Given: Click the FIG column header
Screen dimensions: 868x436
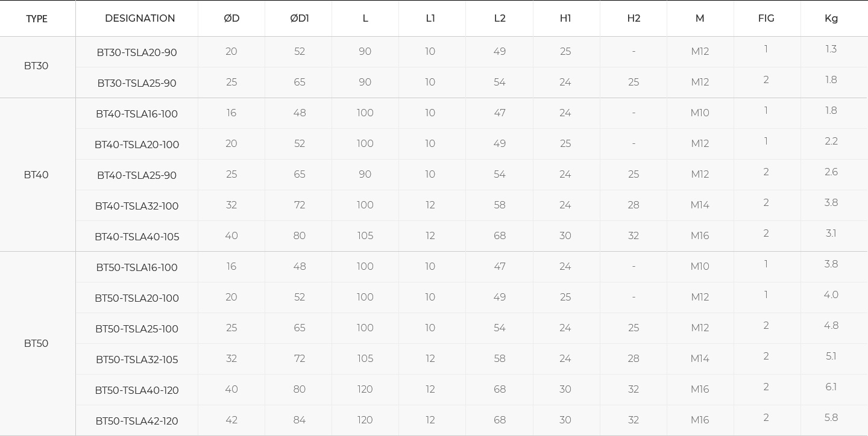Looking at the screenshot, I should coord(766,18).
